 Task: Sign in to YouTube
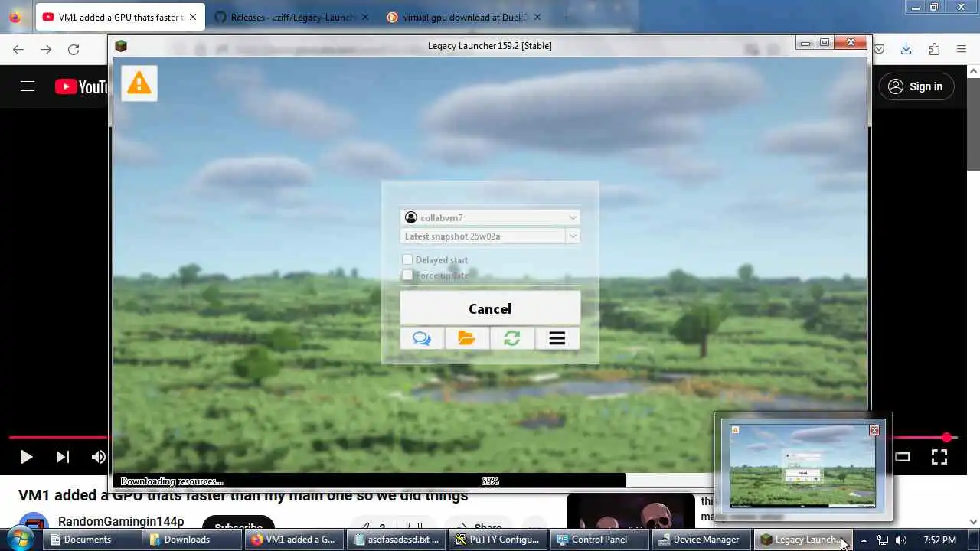916,86
